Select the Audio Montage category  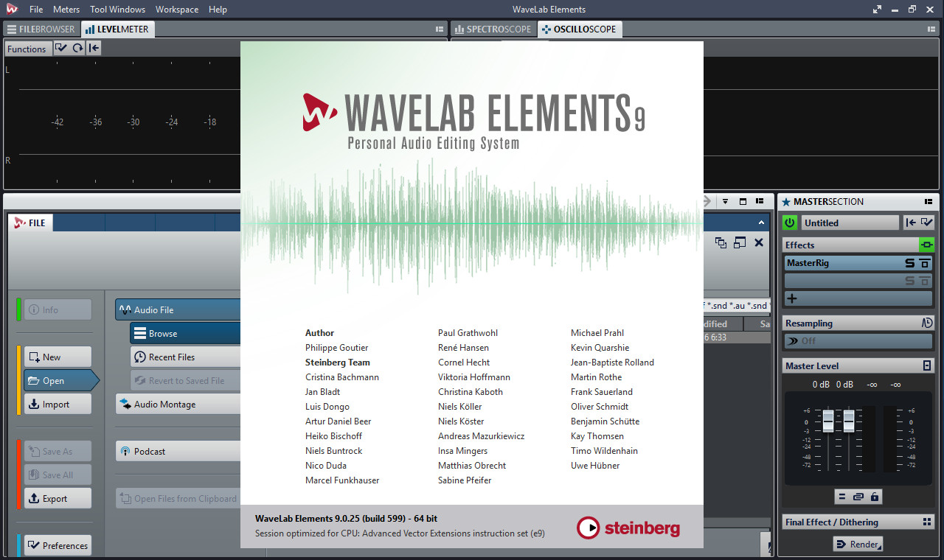click(178, 404)
